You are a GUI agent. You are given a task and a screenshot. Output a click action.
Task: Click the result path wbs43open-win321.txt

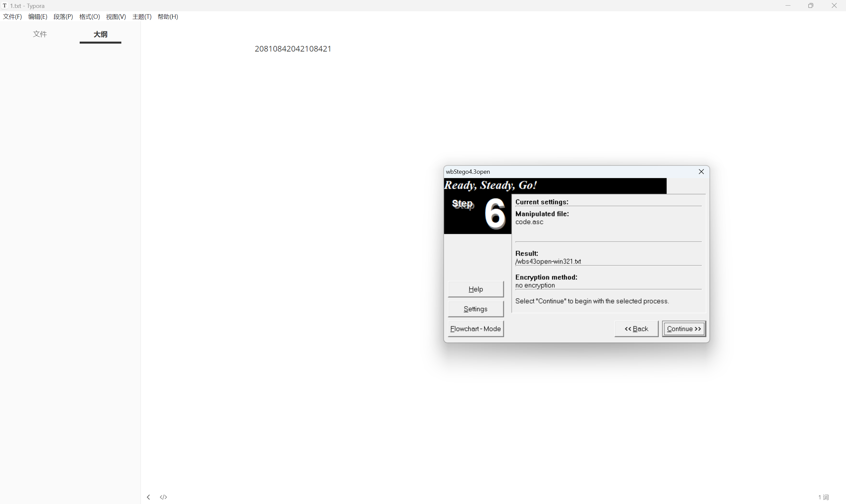pyautogui.click(x=548, y=262)
